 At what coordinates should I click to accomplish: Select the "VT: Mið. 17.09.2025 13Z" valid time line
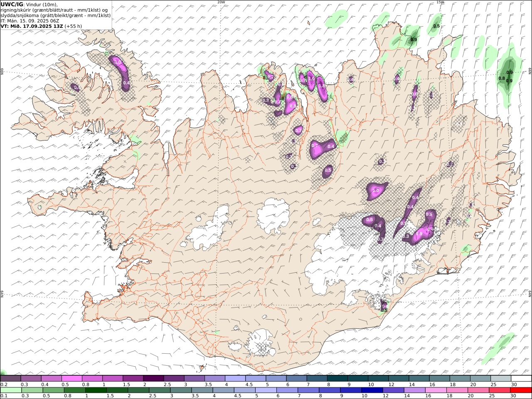pyautogui.click(x=32, y=26)
